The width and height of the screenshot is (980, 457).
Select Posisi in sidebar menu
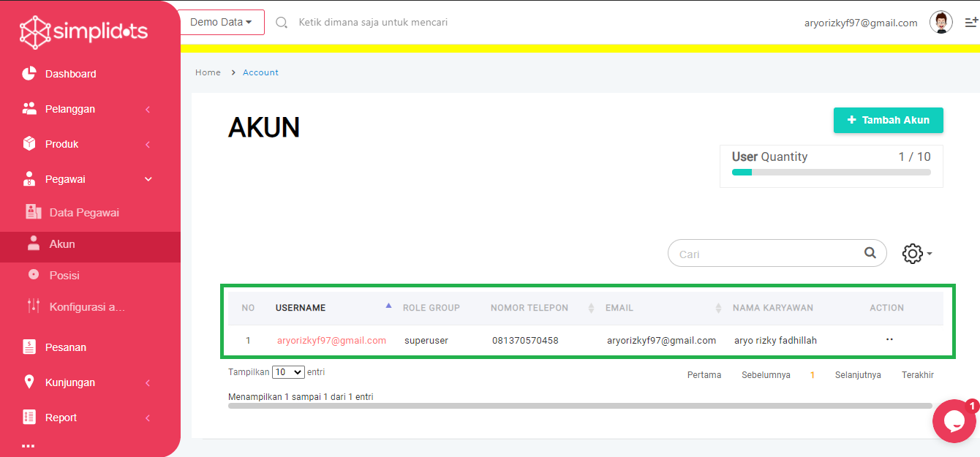64,276
